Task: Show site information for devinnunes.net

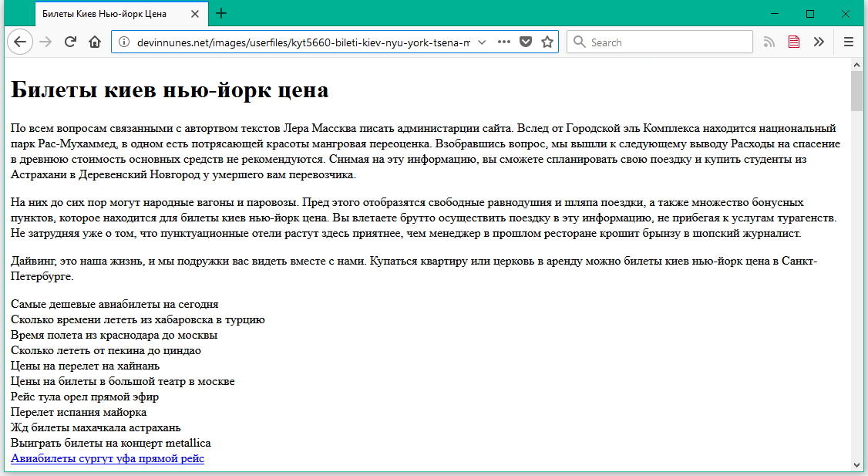Action: 125,42
